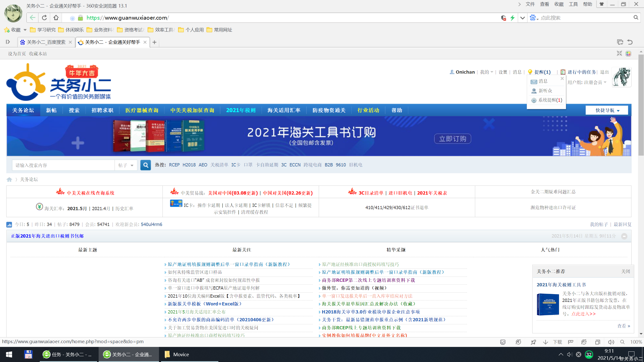Image resolution: width=644 pixels, height=362 pixels.
Task: Open 中美关税在线查询系统 link
Action: pyautogui.click(x=90, y=193)
